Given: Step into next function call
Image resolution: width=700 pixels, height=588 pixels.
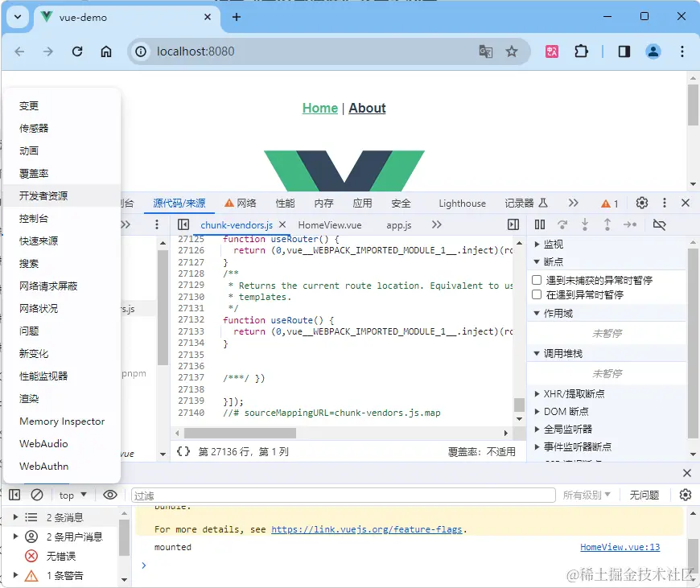Looking at the screenshot, I should 585,224.
